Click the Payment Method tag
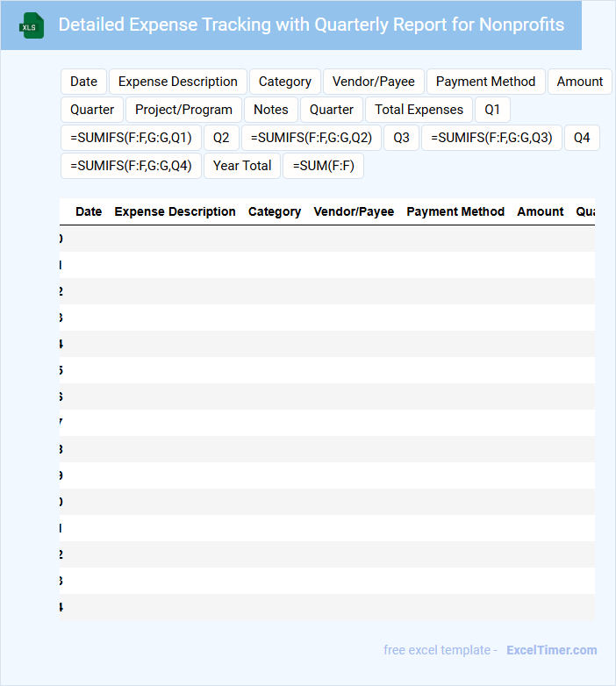This screenshot has height=686, width=616. point(485,82)
